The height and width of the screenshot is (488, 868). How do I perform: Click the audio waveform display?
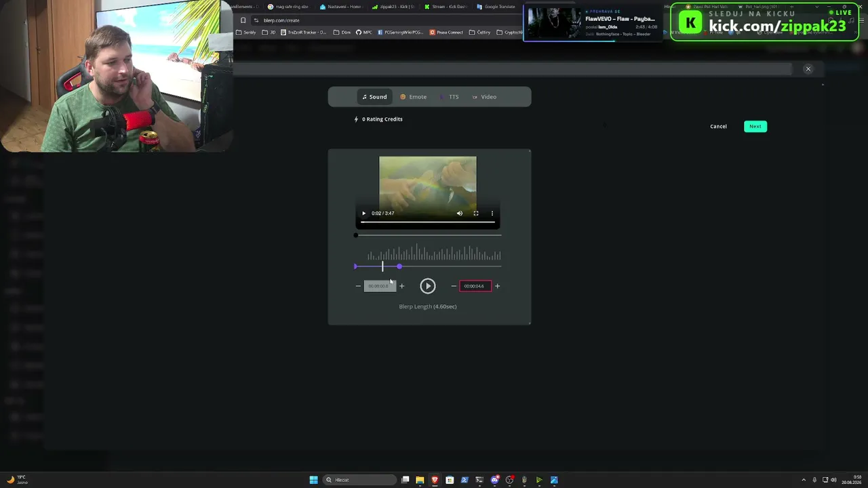tap(434, 253)
